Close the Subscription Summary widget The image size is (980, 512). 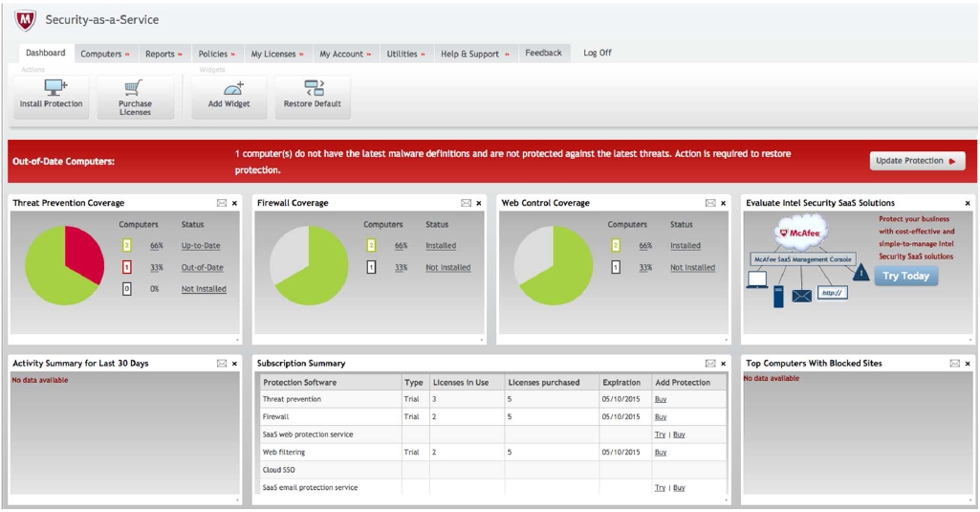point(724,363)
